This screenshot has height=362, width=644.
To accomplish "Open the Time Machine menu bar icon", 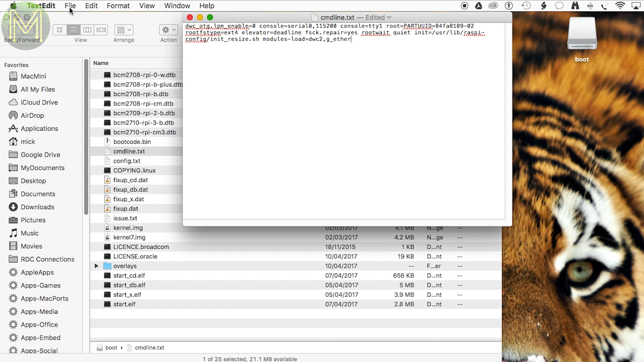I will pyautogui.click(x=526, y=6).
